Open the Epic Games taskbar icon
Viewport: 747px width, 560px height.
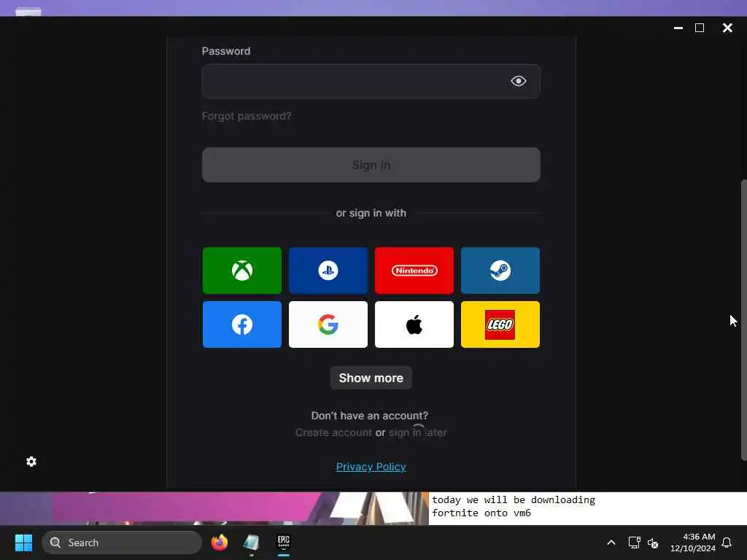click(284, 542)
